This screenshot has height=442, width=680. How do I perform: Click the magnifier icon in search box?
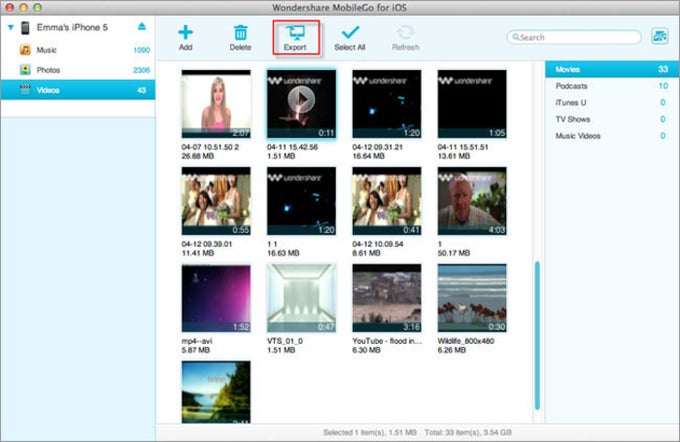click(x=516, y=37)
